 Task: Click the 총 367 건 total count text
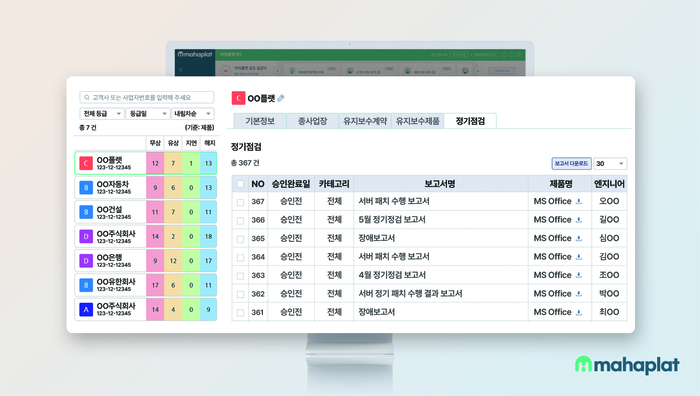click(x=245, y=163)
